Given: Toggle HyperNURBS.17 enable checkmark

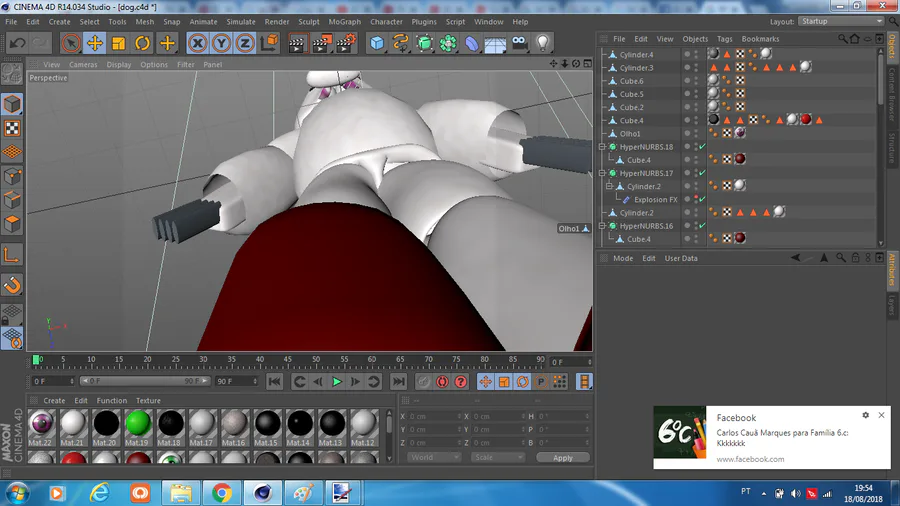Looking at the screenshot, I should pos(702,173).
